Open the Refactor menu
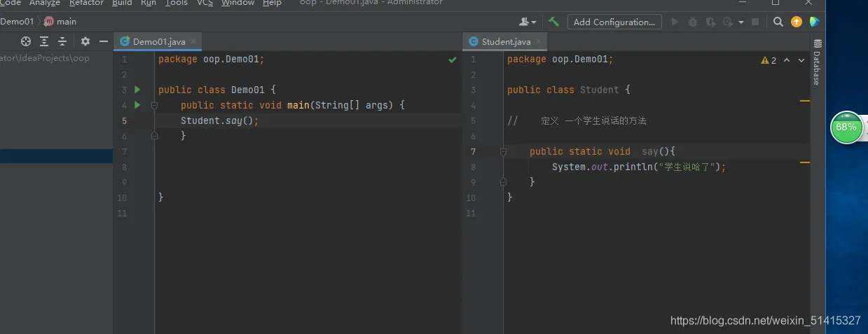Screen dimensions: 868x334 pyautogui.click(x=86, y=3)
